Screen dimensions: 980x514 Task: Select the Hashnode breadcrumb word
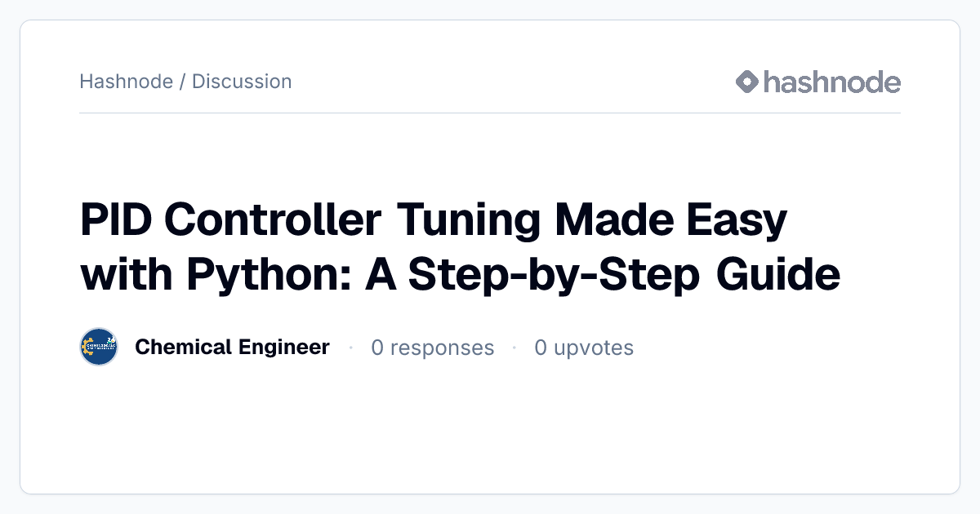(x=127, y=82)
